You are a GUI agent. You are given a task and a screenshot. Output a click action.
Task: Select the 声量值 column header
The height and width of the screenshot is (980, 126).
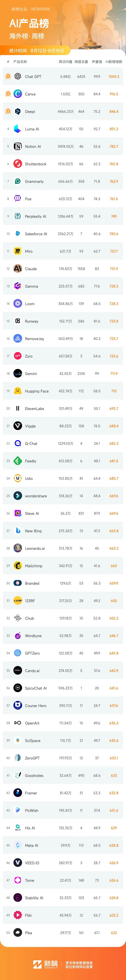(x=97, y=62)
